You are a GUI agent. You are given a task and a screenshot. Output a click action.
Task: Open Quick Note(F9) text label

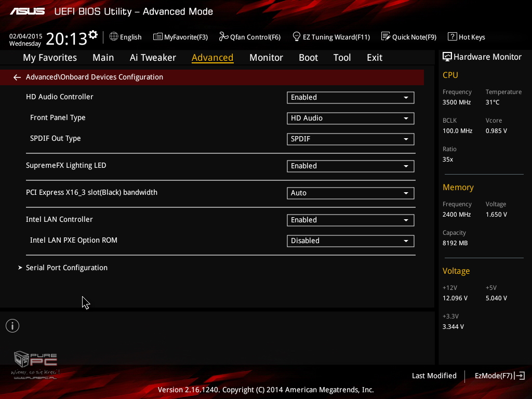pyautogui.click(x=414, y=37)
